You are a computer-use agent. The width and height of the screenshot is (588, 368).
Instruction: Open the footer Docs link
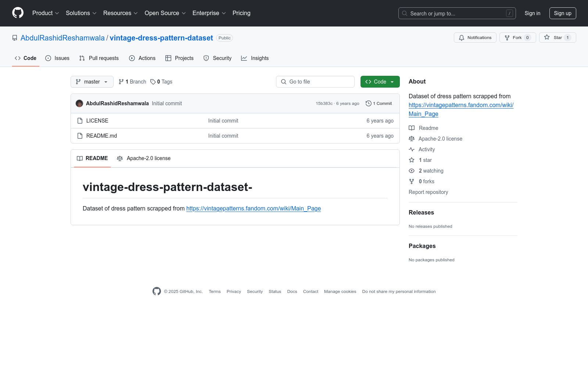pyautogui.click(x=292, y=291)
